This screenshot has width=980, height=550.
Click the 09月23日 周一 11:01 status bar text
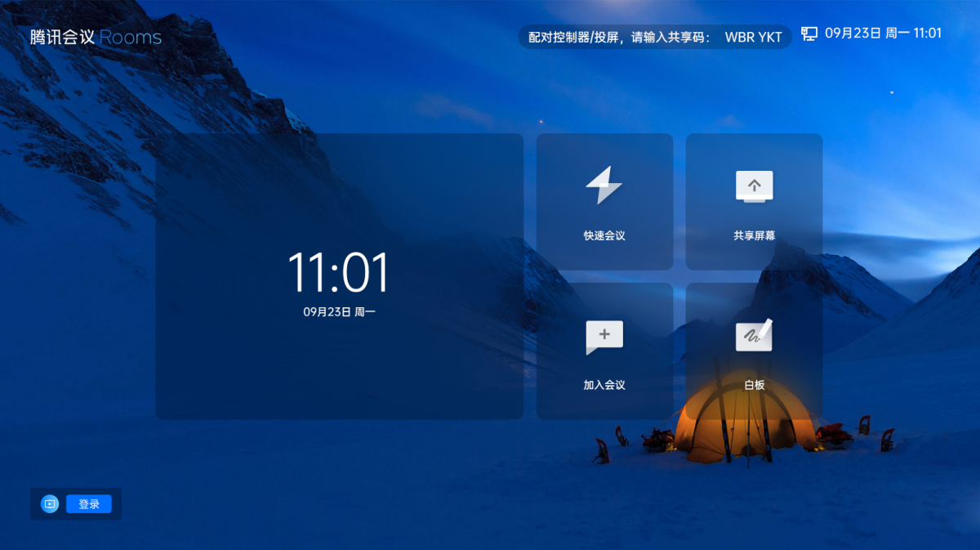point(883,34)
